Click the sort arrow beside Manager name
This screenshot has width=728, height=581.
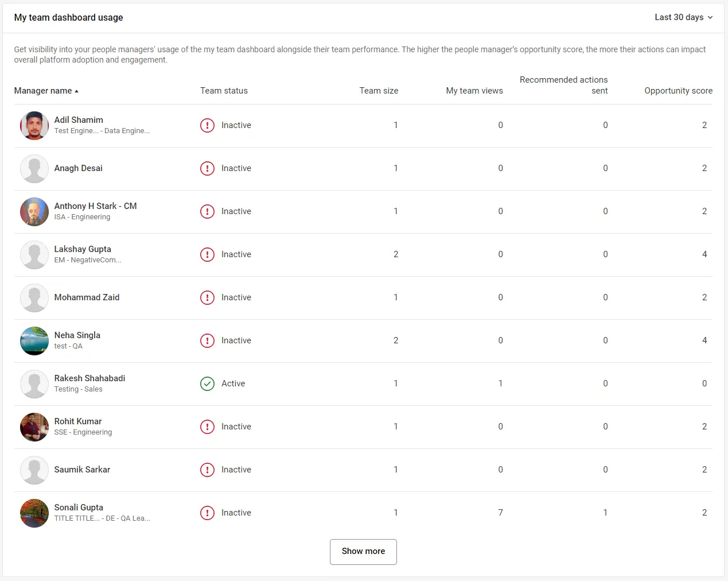pos(77,91)
